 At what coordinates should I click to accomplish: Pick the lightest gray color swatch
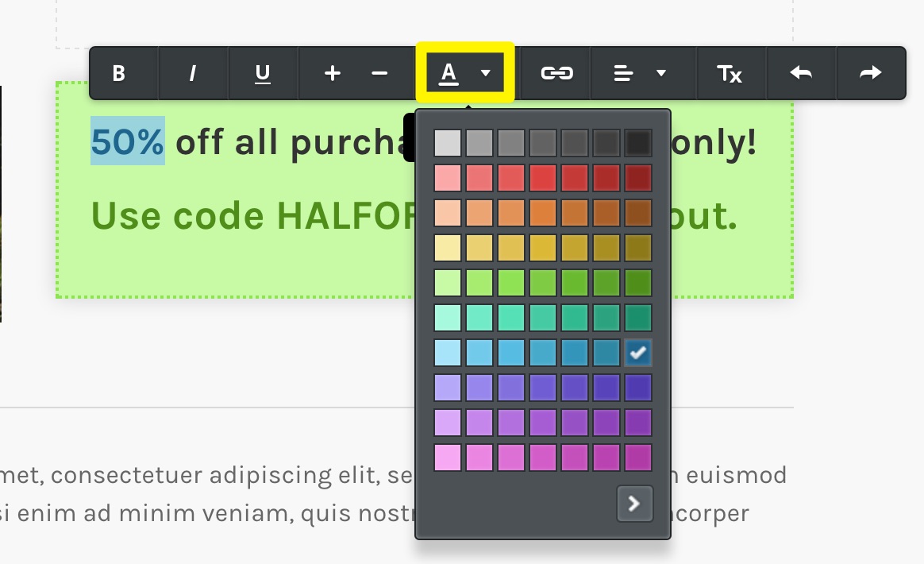click(x=448, y=143)
